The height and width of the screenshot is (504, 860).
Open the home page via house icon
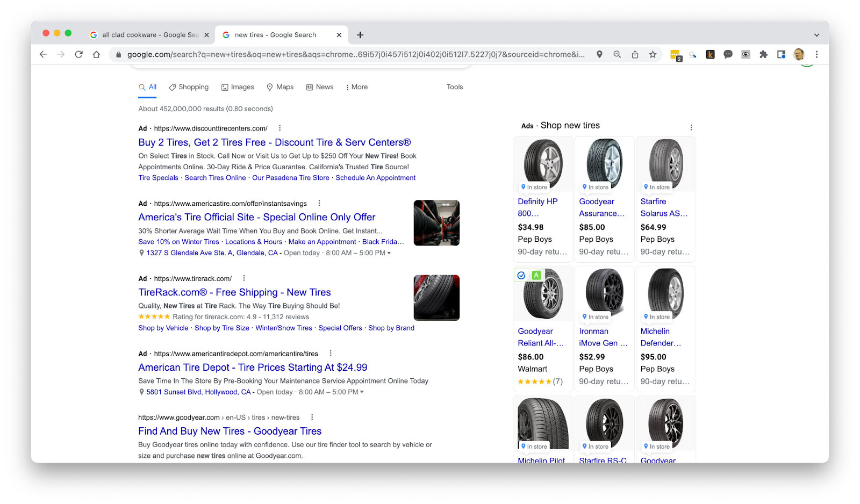(96, 54)
